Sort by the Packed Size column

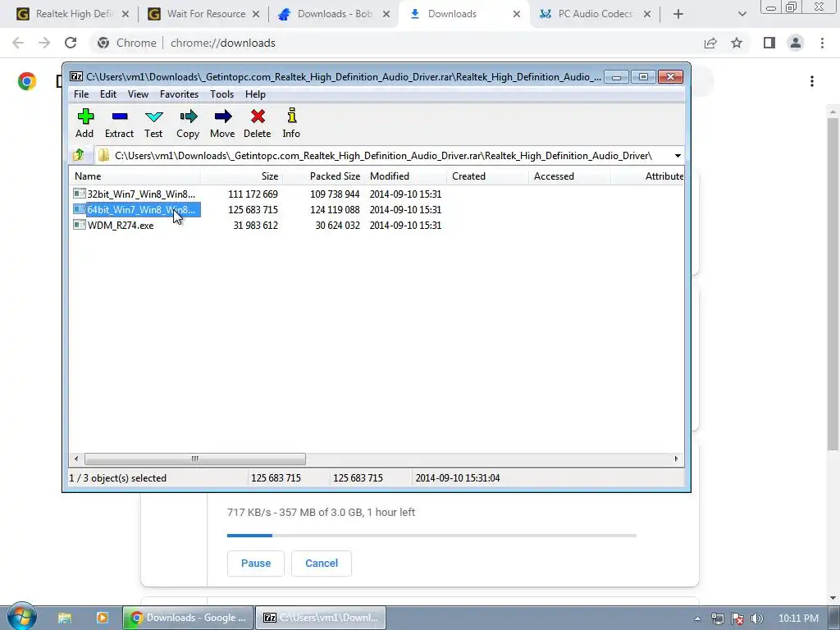pos(323,176)
